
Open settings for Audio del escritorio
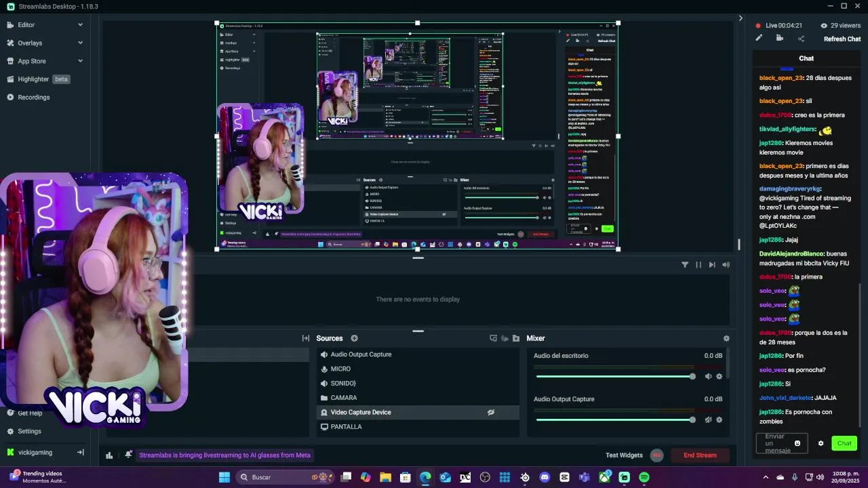click(x=719, y=376)
